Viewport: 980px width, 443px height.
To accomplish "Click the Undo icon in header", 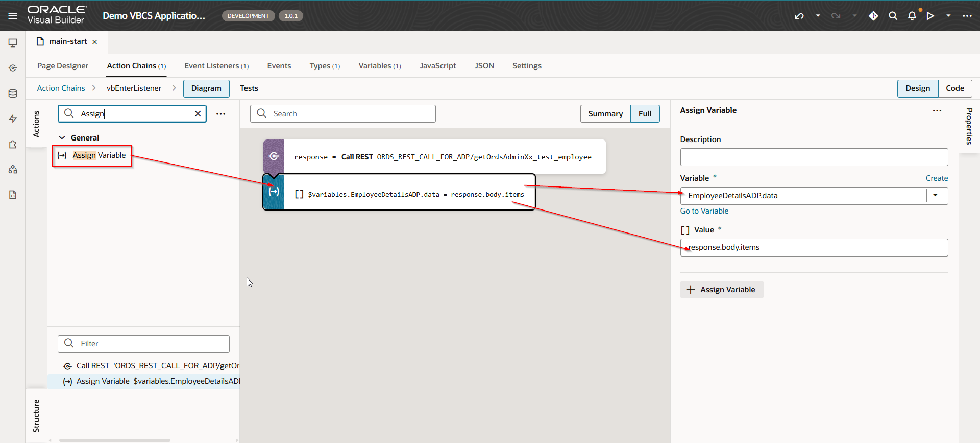I will tap(799, 16).
